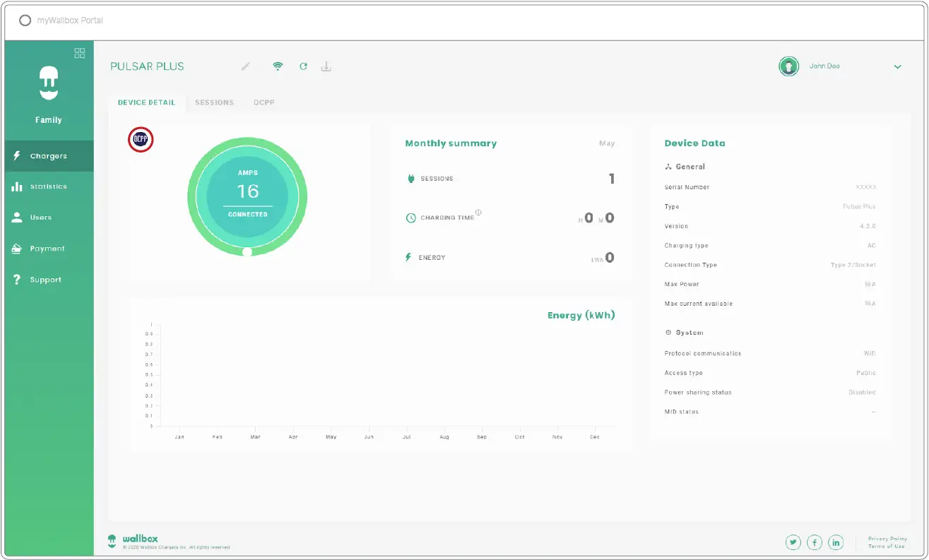Edit the PULSAR PLUS charger name

coord(245,66)
